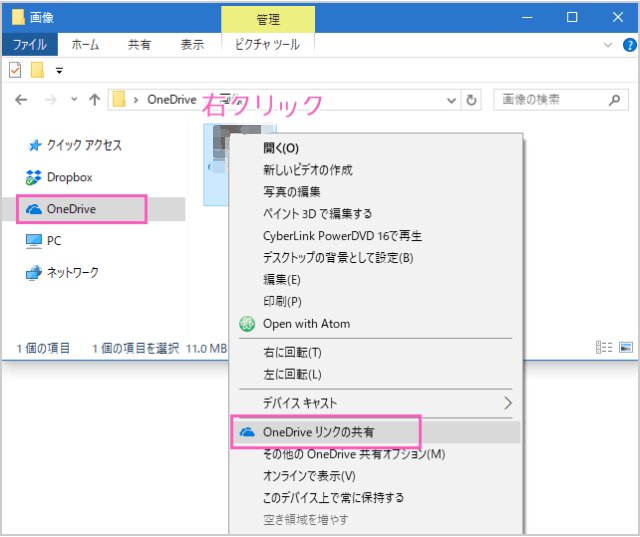Select PC in navigation pane
This screenshot has width=640, height=537.
[44, 241]
